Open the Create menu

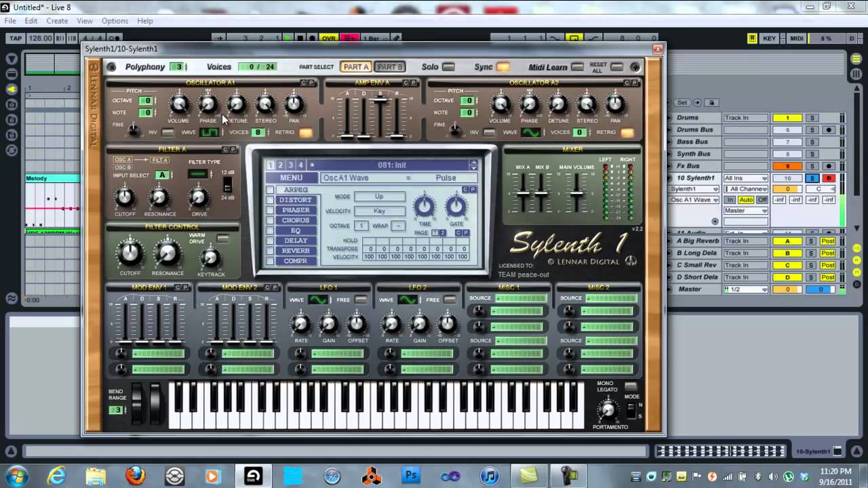pyautogui.click(x=57, y=21)
